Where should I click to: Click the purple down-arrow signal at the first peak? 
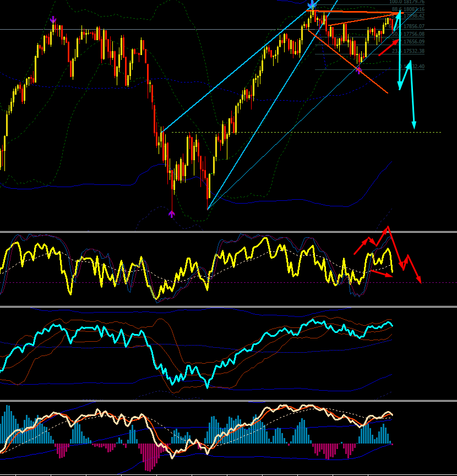point(53,20)
